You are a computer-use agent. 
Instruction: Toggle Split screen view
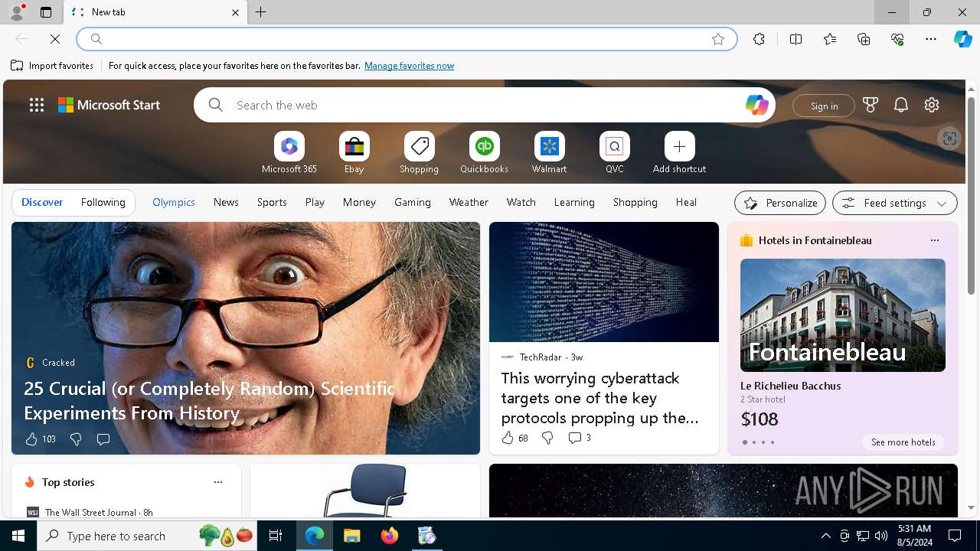pyautogui.click(x=795, y=39)
